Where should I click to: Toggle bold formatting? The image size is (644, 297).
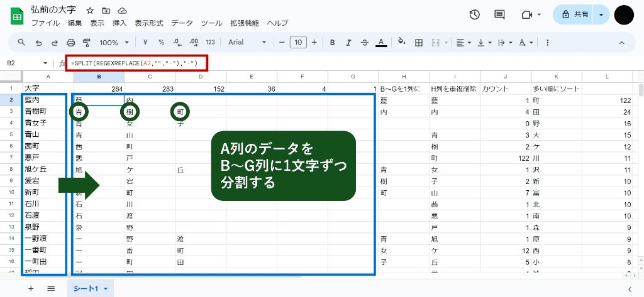coord(332,43)
